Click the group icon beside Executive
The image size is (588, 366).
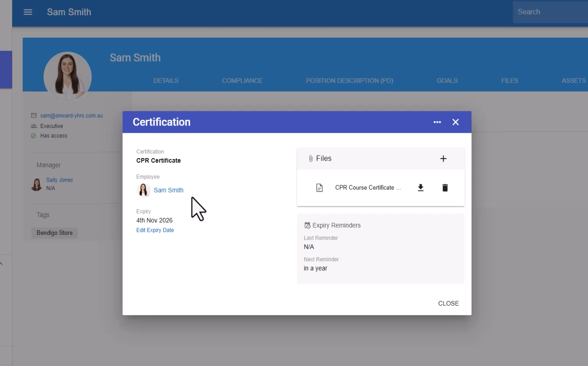[34, 126]
